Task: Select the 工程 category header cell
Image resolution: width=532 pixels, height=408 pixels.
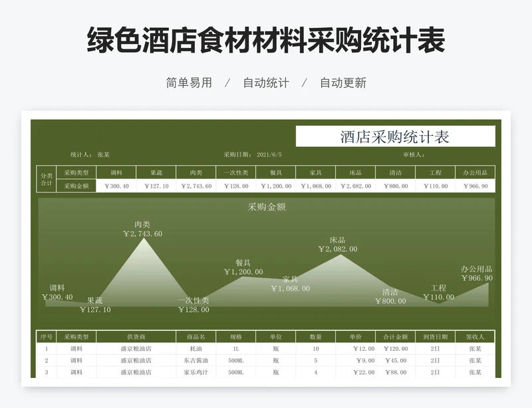Action: pos(436,172)
